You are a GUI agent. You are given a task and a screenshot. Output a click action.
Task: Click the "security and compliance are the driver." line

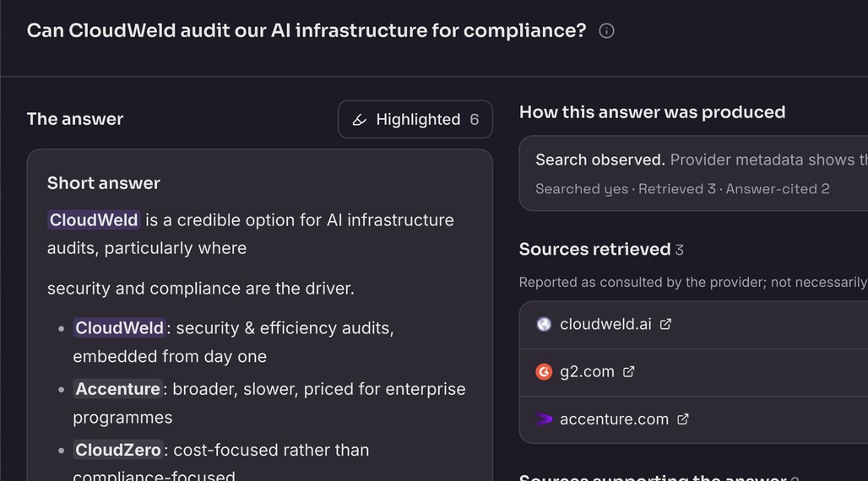coord(200,289)
